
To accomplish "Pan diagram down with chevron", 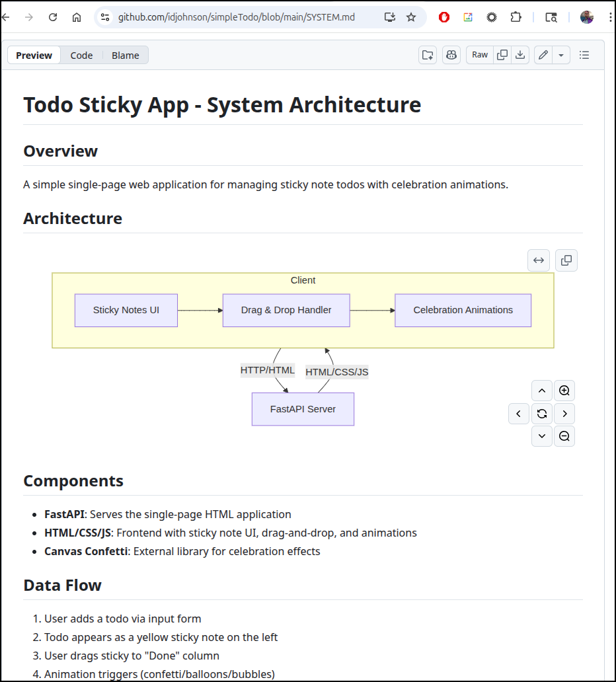I will tap(542, 436).
